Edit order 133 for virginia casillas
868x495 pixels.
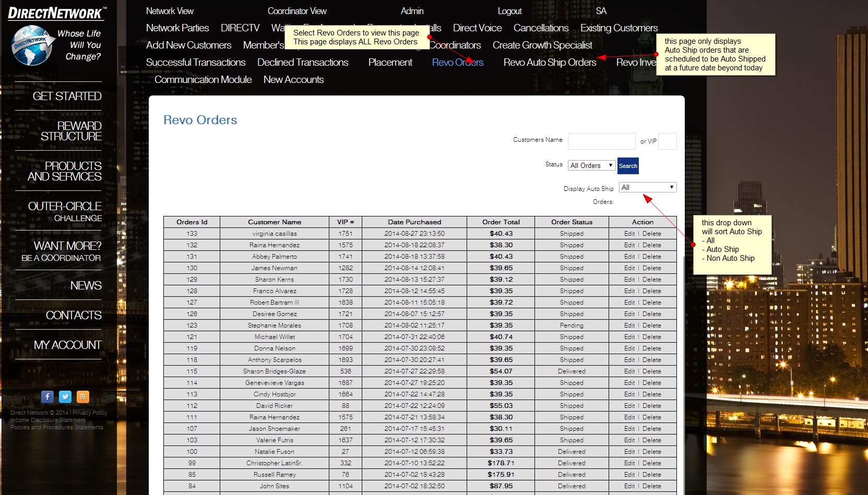[x=629, y=234]
